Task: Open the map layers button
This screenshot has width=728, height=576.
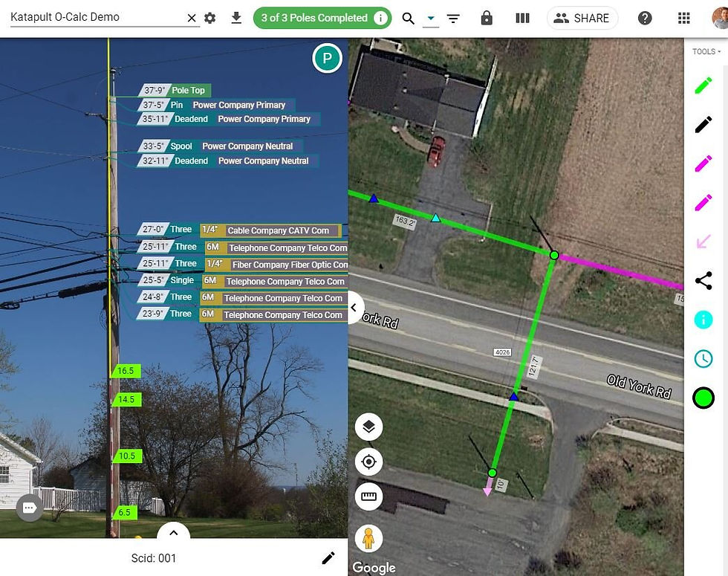Action: point(368,427)
